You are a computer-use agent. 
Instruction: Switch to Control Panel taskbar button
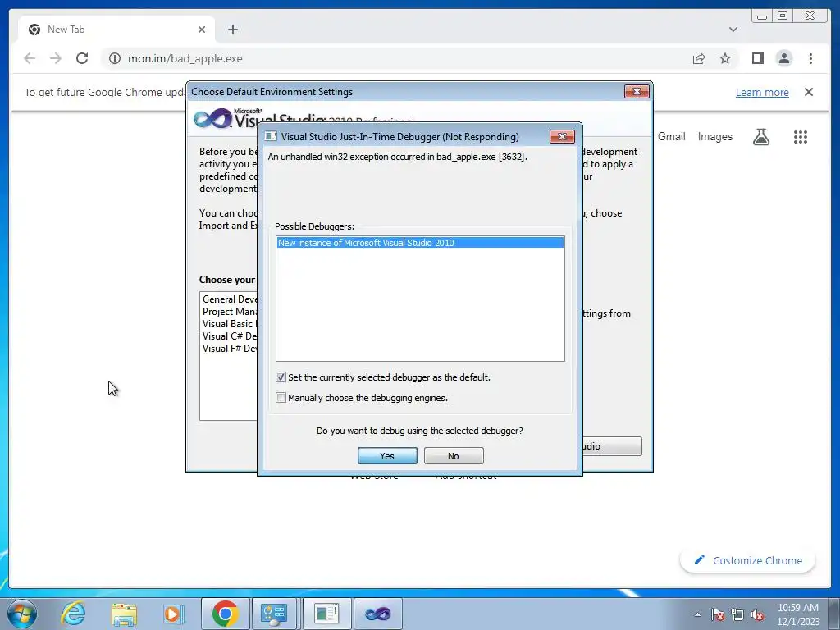point(274,614)
